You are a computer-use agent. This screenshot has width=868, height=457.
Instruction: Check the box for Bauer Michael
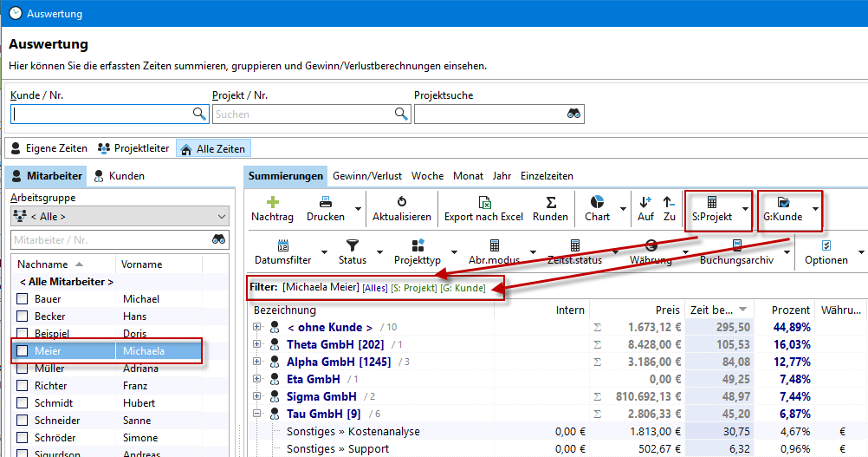tap(23, 299)
